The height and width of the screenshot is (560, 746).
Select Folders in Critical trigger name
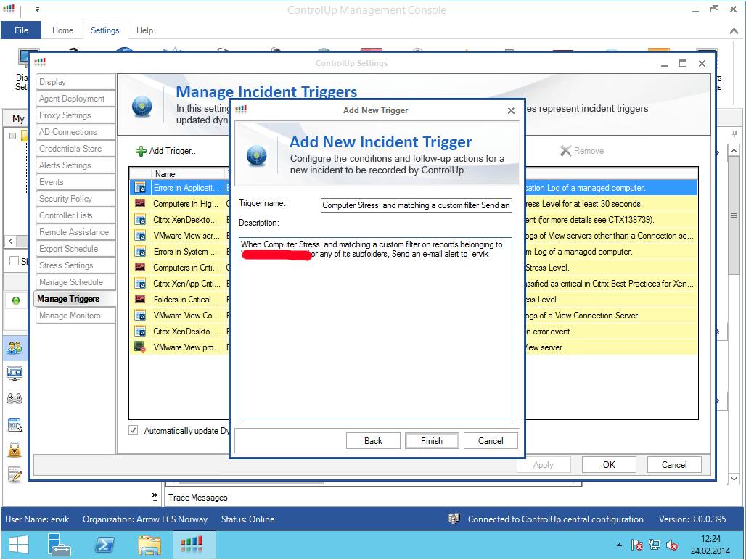186,300
